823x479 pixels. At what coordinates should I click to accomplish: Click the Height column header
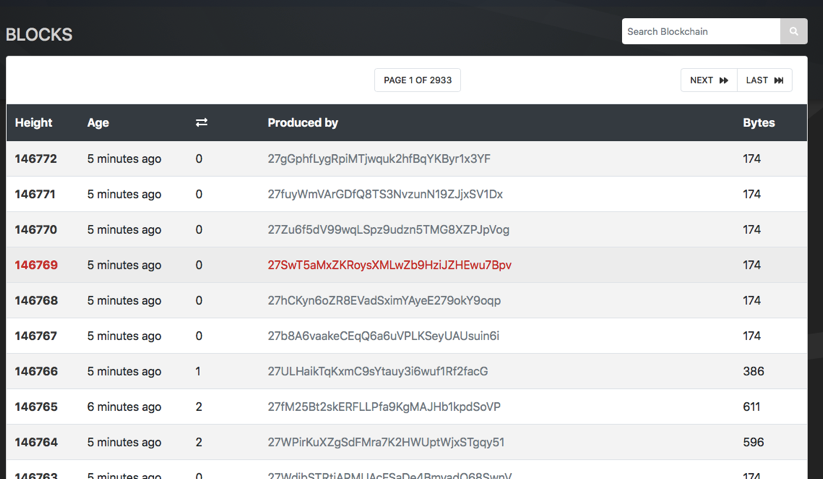pyautogui.click(x=34, y=123)
